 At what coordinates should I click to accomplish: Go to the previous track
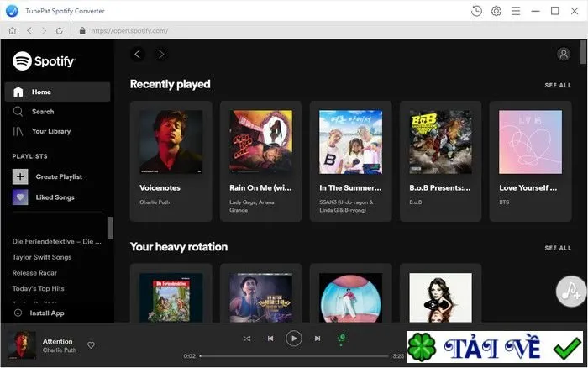pyautogui.click(x=270, y=339)
